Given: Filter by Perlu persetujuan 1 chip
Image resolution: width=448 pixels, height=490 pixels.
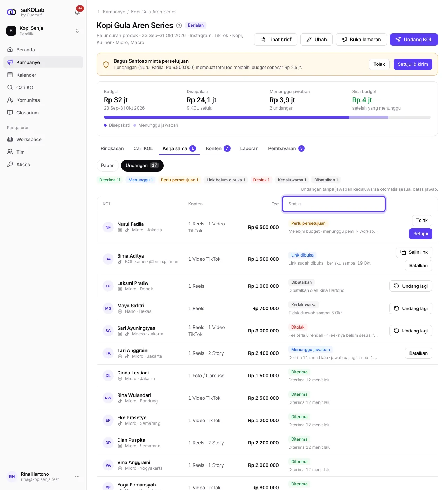Looking at the screenshot, I should click(x=180, y=180).
